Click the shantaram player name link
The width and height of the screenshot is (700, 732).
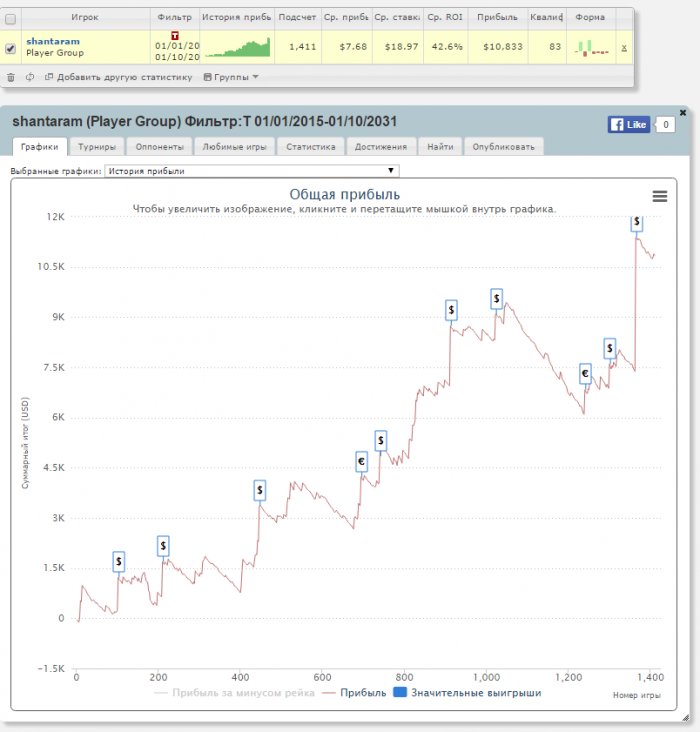pyautogui.click(x=53, y=41)
